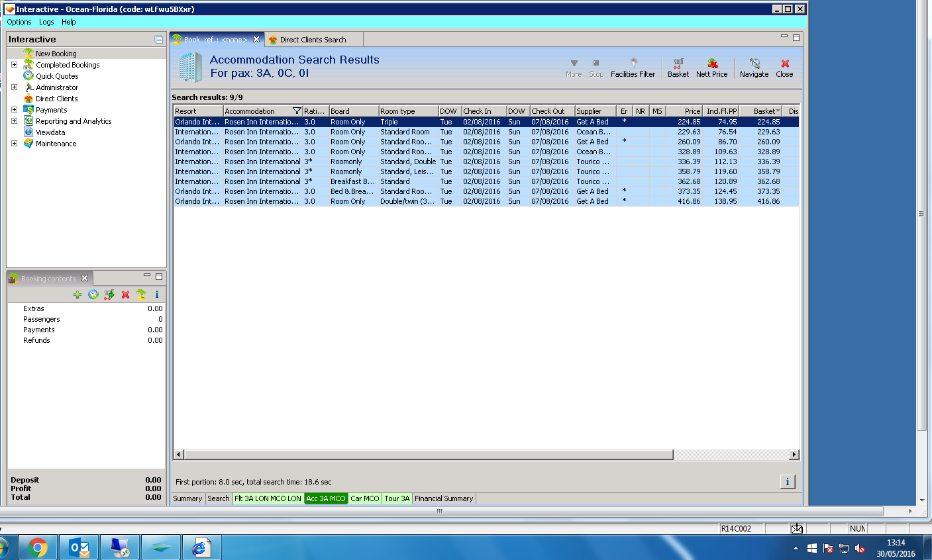Expand the Maintenance tree node
Image resolution: width=932 pixels, height=560 pixels.
[x=14, y=143]
